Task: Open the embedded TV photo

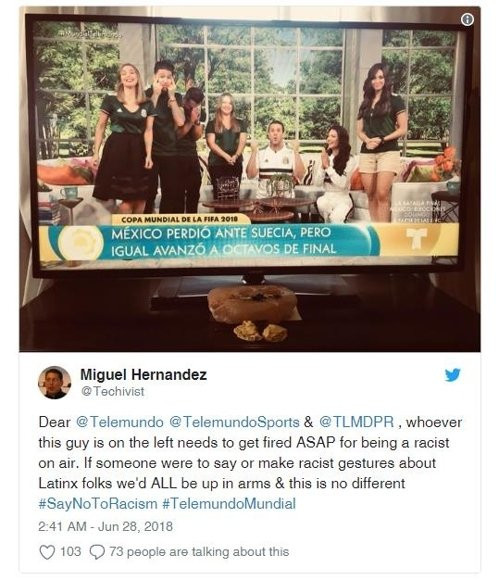Action: click(x=250, y=178)
